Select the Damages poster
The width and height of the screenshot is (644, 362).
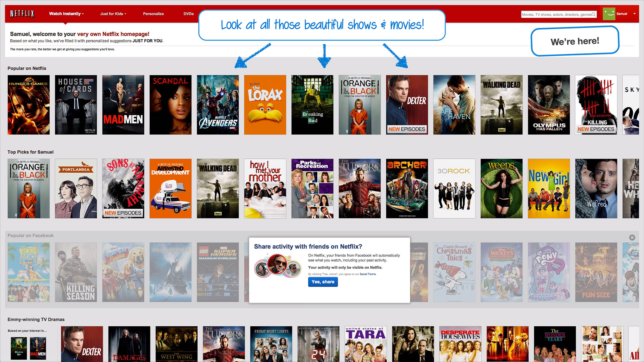coord(129,344)
